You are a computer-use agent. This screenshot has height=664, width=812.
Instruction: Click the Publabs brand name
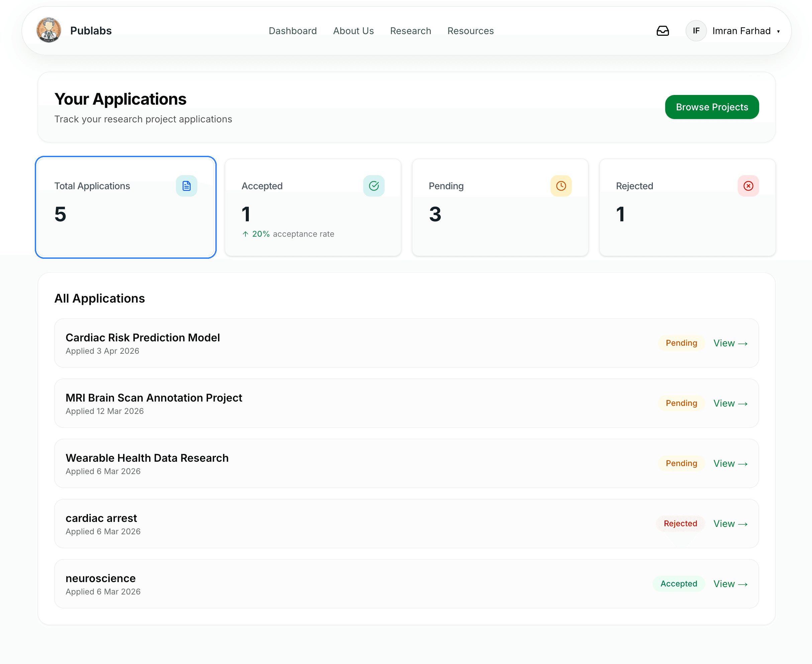[x=91, y=31]
